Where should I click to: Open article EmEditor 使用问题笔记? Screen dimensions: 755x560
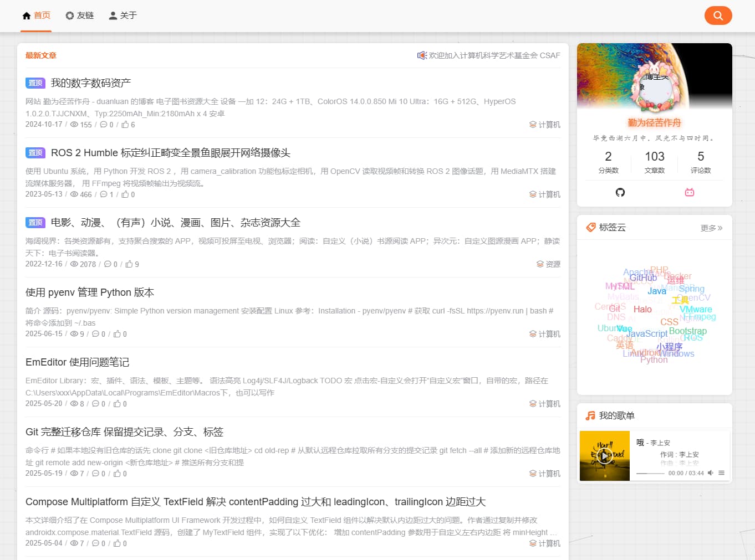(77, 362)
